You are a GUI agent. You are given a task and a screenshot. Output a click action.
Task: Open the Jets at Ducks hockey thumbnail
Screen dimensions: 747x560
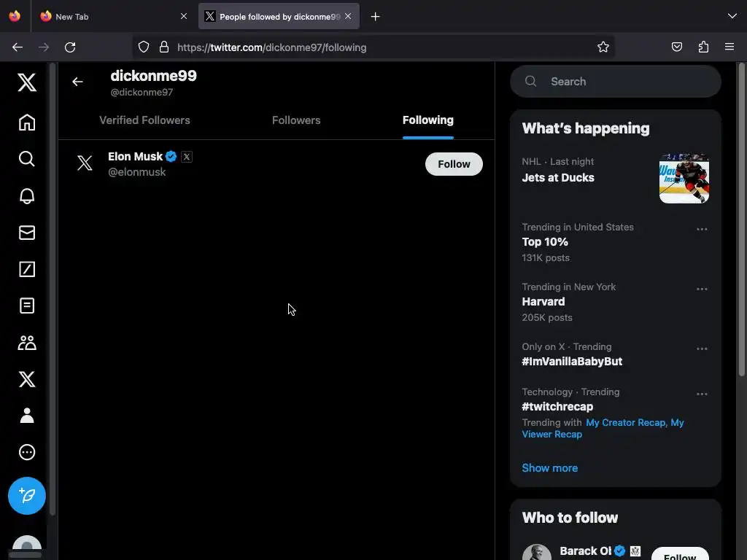[684, 179]
